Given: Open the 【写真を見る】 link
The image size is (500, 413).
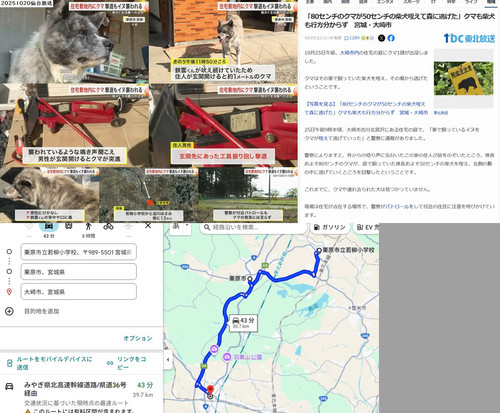Looking at the screenshot, I should (366, 108).
